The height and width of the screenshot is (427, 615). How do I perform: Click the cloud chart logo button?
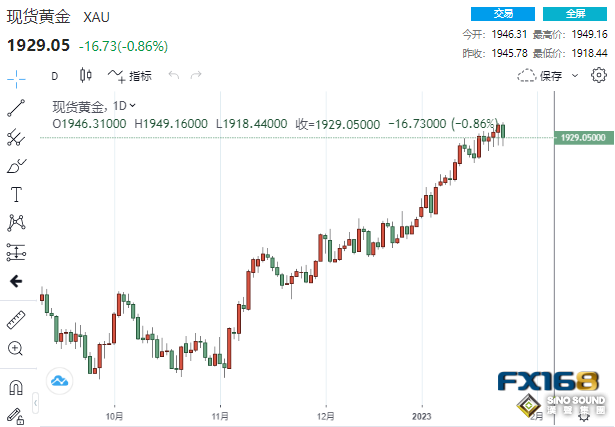click(60, 381)
